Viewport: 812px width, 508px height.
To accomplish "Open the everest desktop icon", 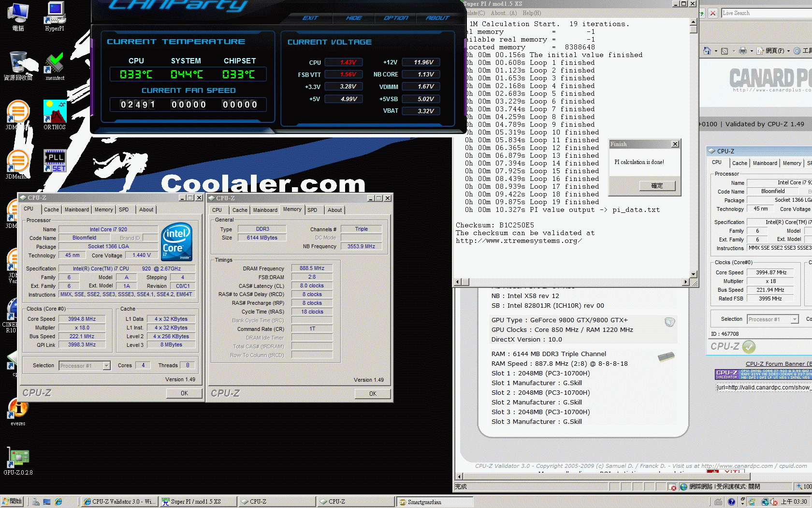I will click(18, 412).
